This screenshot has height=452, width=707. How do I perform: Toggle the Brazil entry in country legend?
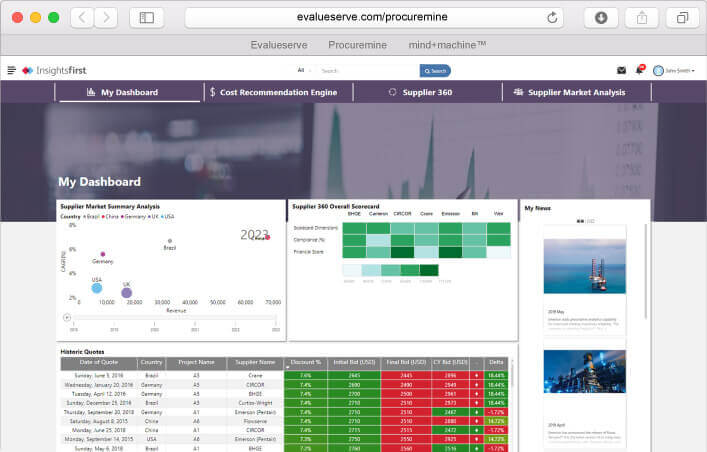(92, 217)
